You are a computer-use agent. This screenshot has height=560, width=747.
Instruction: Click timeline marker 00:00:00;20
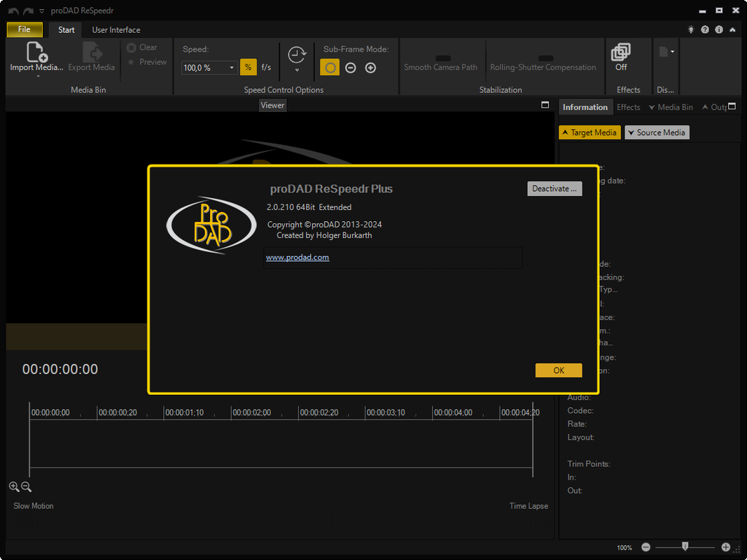118,412
